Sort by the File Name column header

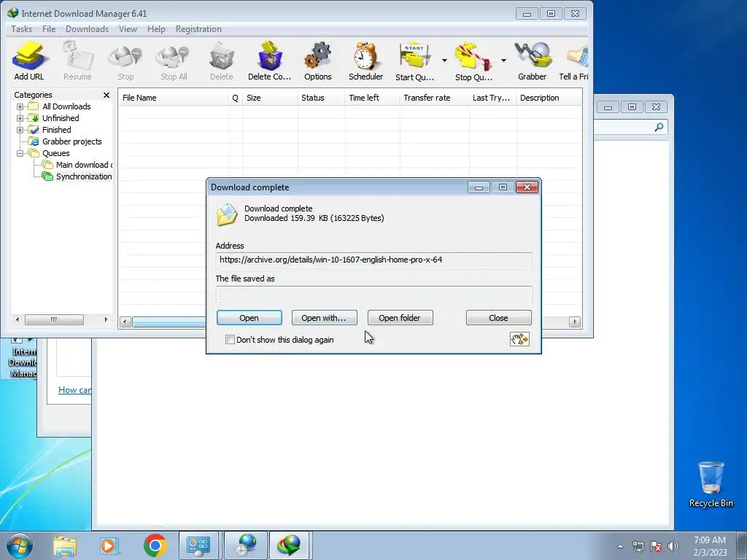pyautogui.click(x=174, y=98)
